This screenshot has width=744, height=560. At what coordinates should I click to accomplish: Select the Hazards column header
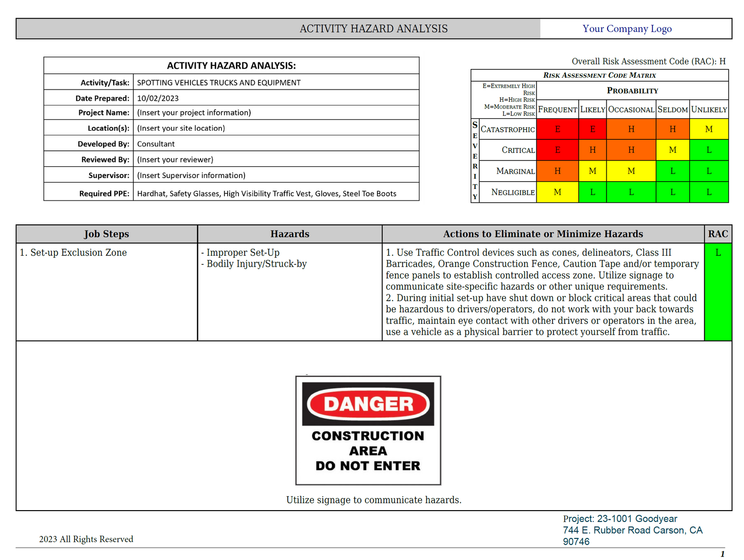pyautogui.click(x=290, y=234)
